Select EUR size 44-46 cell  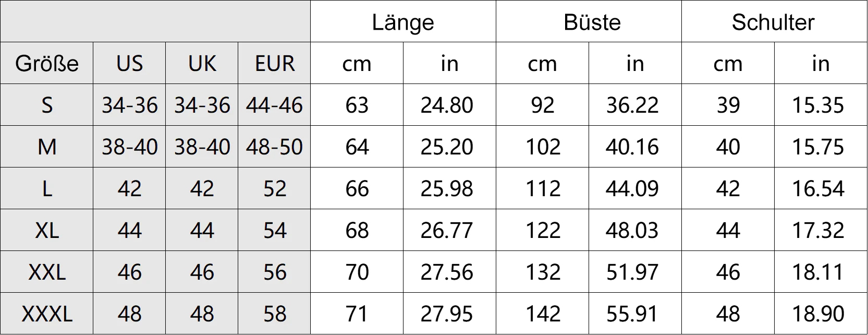click(275, 105)
